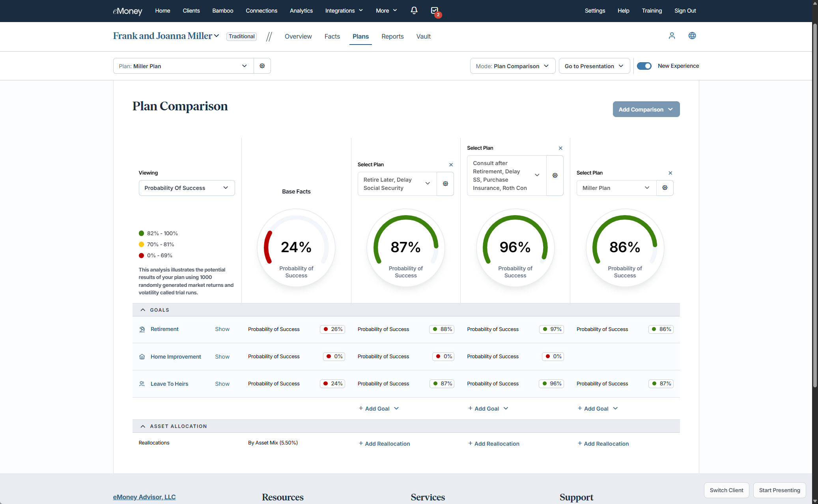818x504 pixels.
Task: Click the notifications bell icon
Action: tap(414, 11)
